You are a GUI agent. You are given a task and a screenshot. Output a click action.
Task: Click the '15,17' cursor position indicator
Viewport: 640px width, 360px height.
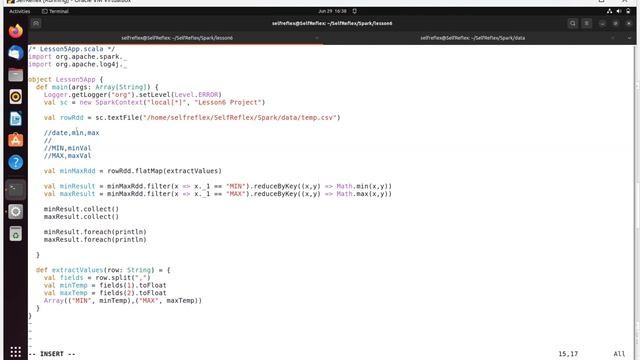[568, 354]
